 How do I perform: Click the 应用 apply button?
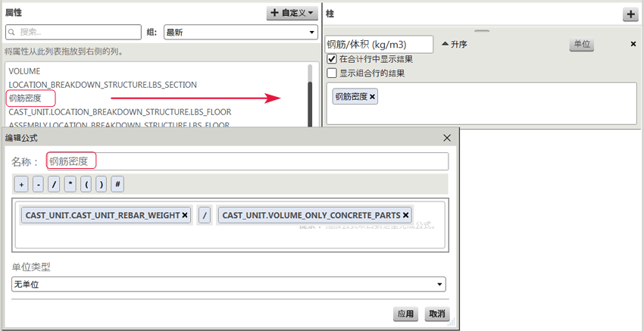(x=405, y=314)
